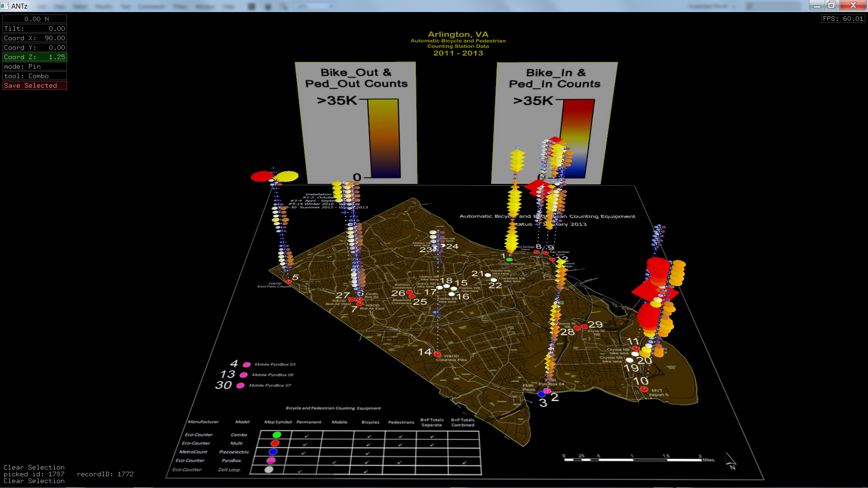Click the mode: Pin field
The height and width of the screenshot is (488, 868).
(35, 66)
